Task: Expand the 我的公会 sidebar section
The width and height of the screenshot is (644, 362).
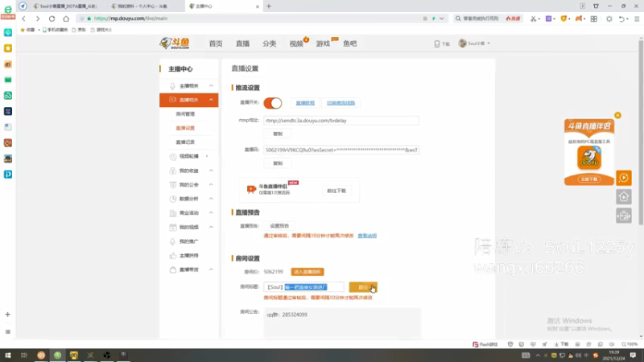Action: [x=189, y=185]
